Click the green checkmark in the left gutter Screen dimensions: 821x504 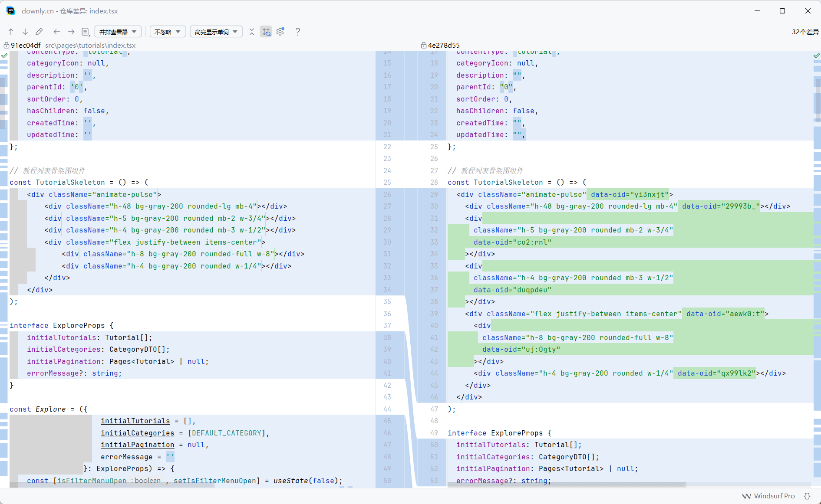tap(4, 56)
